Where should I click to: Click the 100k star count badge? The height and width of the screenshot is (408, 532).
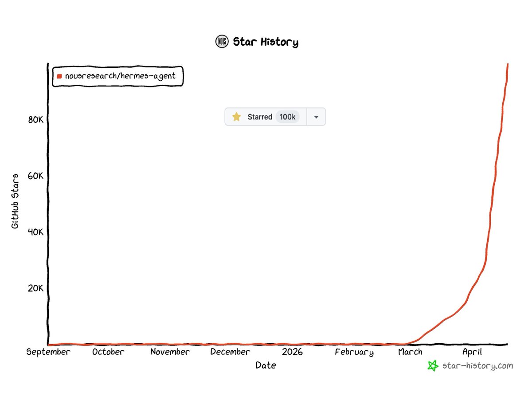(287, 117)
